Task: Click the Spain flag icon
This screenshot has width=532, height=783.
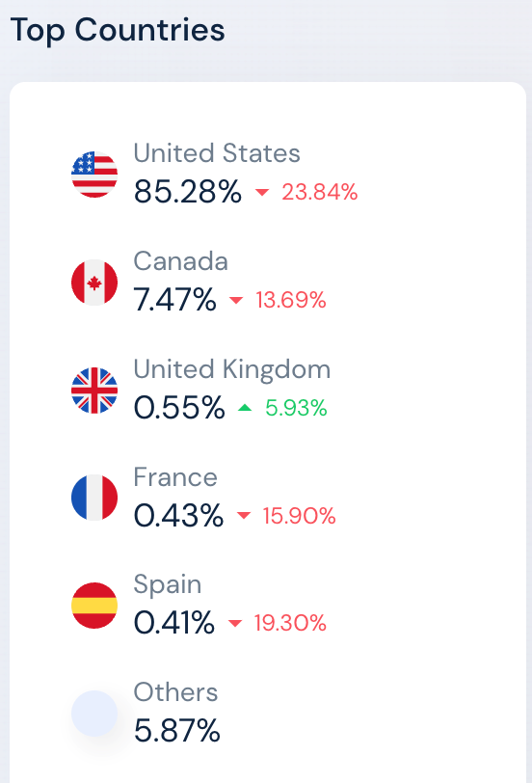Action: (x=94, y=606)
